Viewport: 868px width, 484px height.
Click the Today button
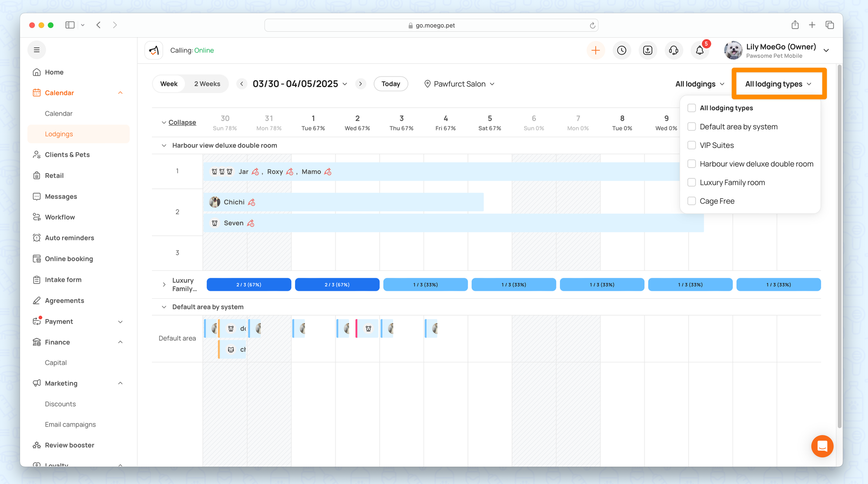(x=391, y=84)
